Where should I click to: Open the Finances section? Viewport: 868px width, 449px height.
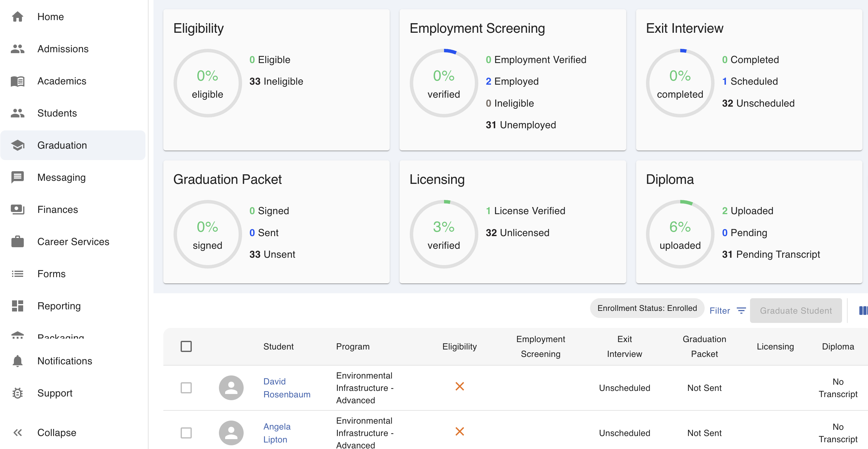[57, 209]
